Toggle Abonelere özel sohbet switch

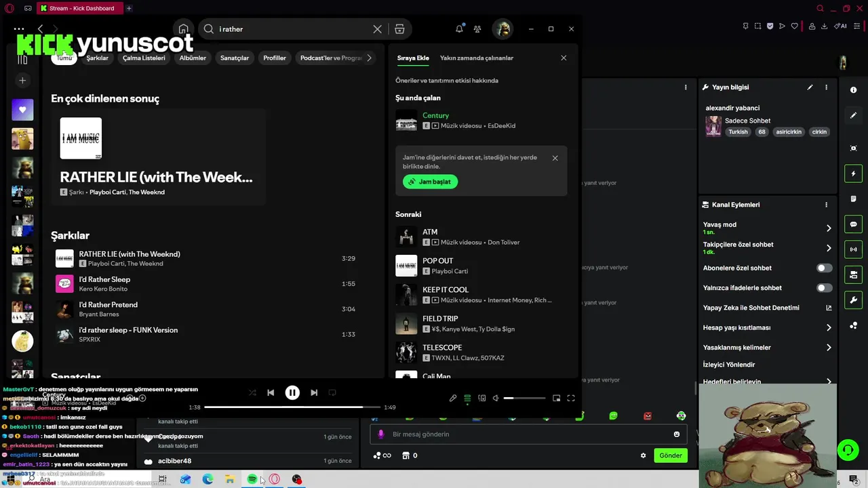pyautogui.click(x=824, y=268)
